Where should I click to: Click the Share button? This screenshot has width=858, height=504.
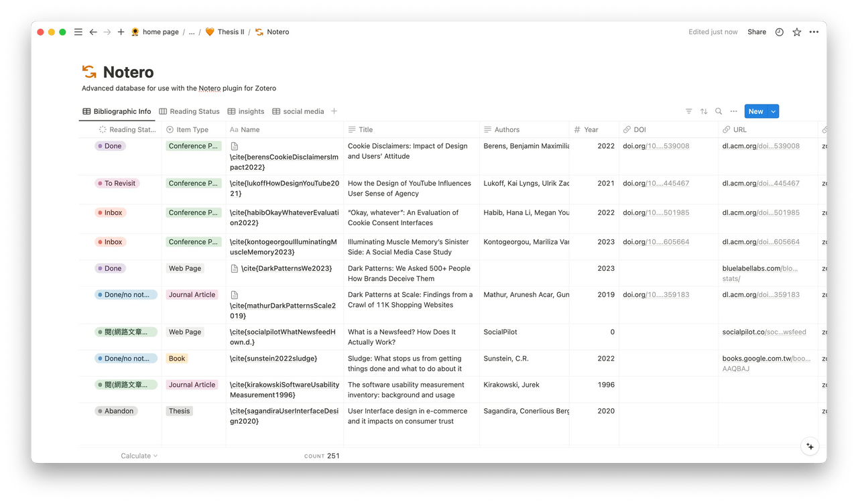[x=756, y=31]
